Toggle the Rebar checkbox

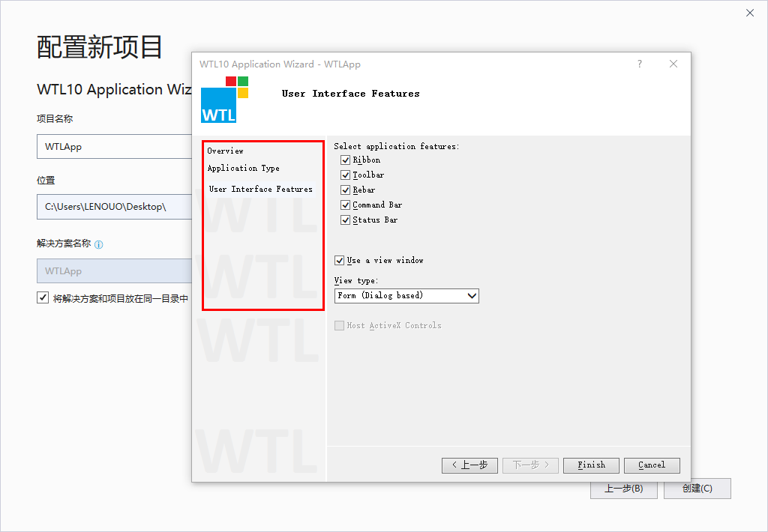[x=345, y=190]
